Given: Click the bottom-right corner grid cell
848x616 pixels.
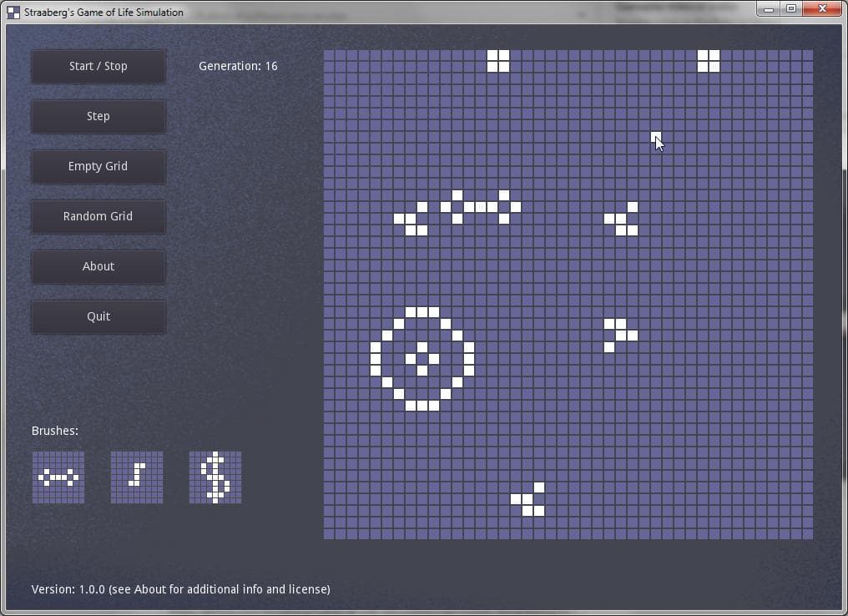Looking at the screenshot, I should click(x=807, y=534).
